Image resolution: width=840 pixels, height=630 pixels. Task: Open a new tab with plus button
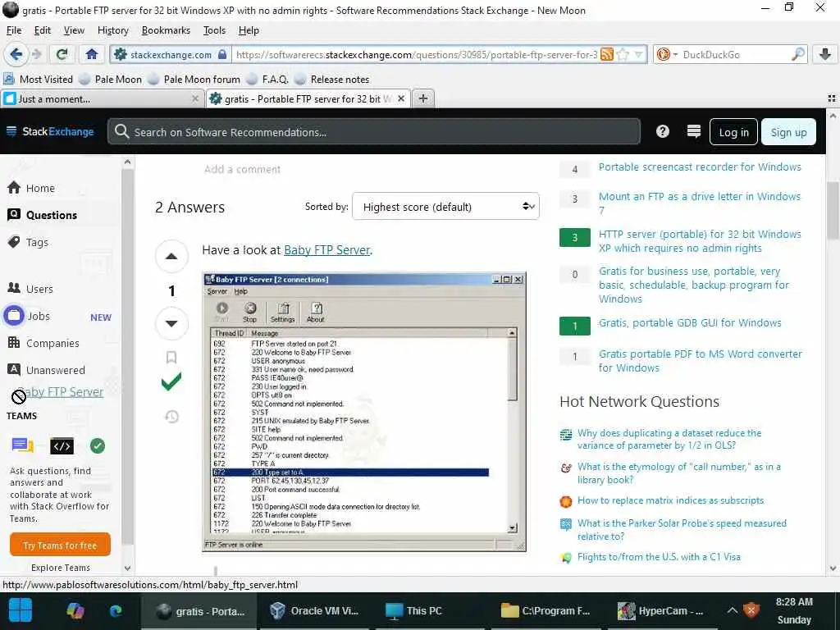423,98
